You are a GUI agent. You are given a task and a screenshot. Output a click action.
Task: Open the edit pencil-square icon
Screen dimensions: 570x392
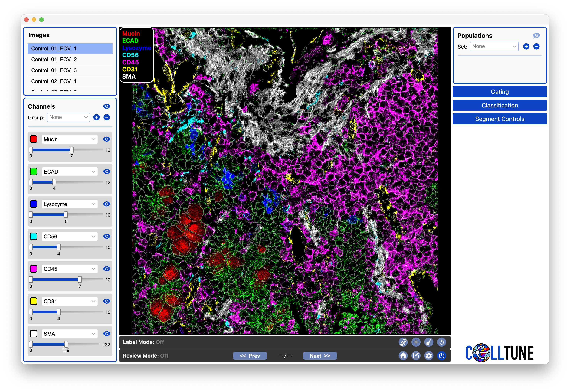coord(416,356)
